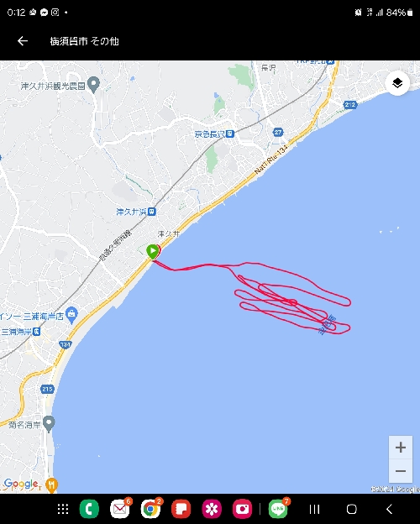
Task: Tap the 京急長沢 station icon
Action: (x=229, y=134)
